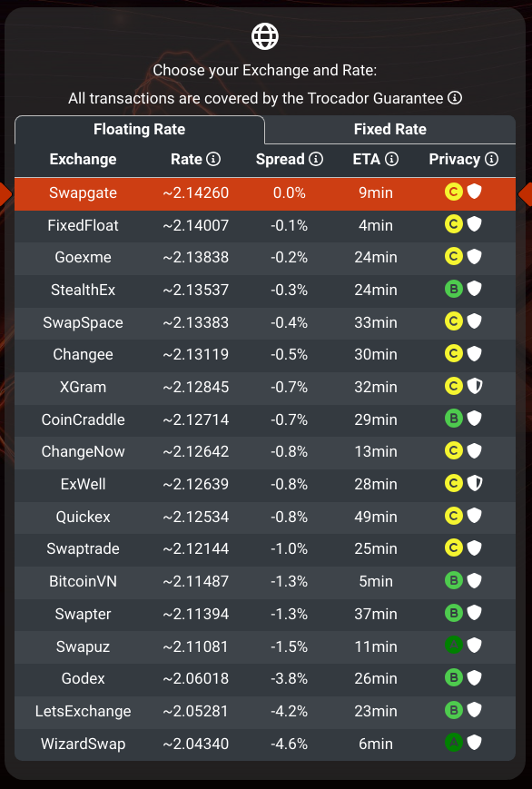
Task: Select the Floating Rate tab
Action: pos(140,129)
